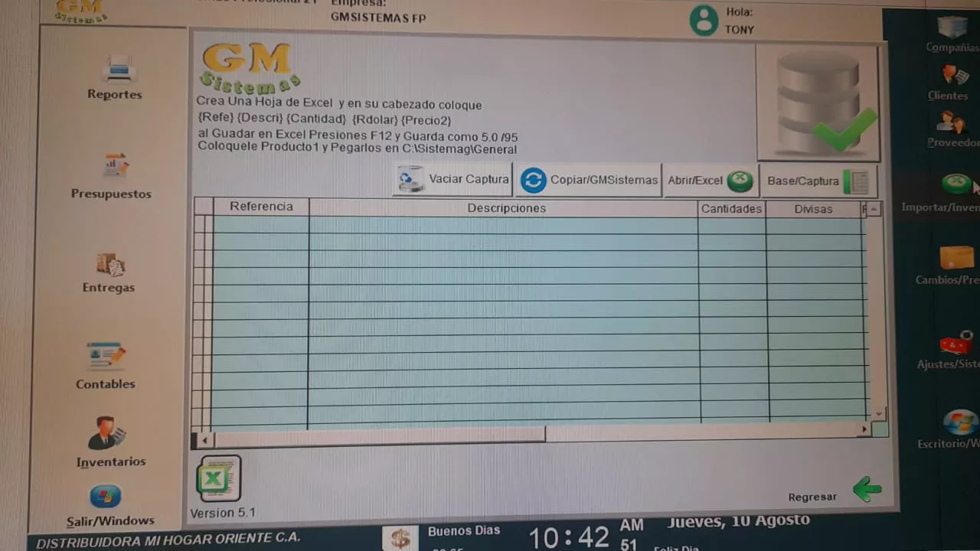The width and height of the screenshot is (980, 551).
Task: Click the green Excel icon above Version 5.1
Action: coord(219,478)
